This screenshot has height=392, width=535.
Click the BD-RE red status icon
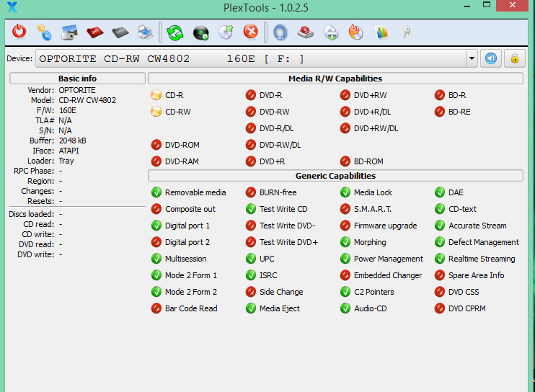[x=440, y=112]
